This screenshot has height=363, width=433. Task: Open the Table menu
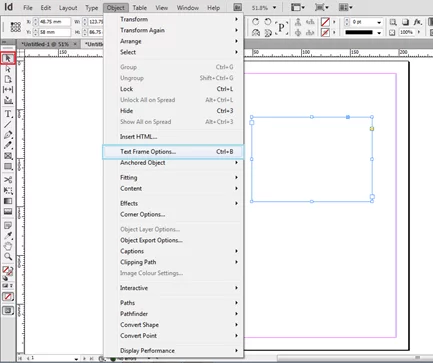pyautogui.click(x=140, y=8)
